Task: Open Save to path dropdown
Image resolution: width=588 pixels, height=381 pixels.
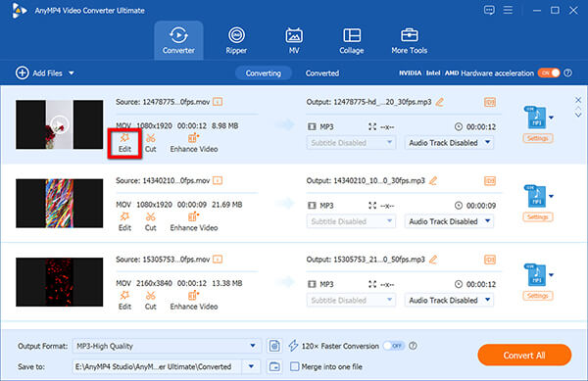Action: [251, 366]
